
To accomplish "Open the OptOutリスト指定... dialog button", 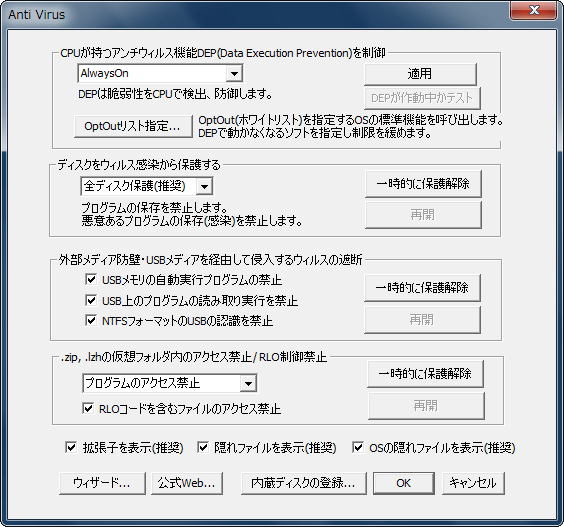I will coord(133,126).
